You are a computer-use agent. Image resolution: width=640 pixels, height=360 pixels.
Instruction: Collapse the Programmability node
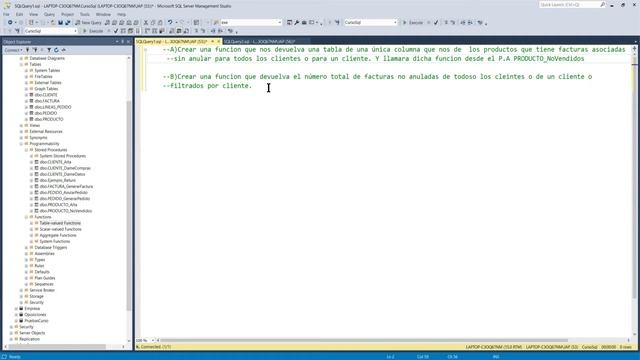click(x=21, y=144)
